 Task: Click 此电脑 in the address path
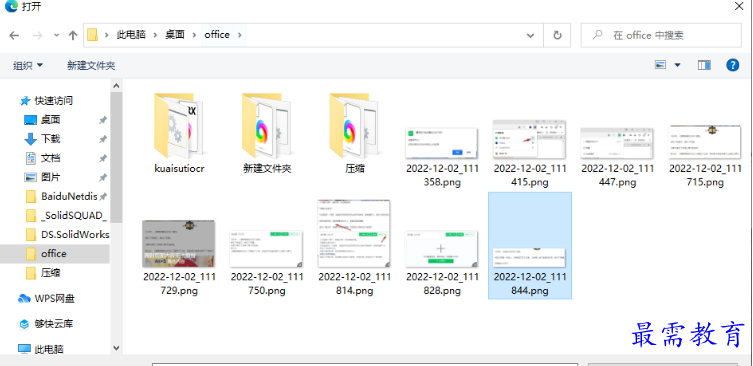pos(131,35)
